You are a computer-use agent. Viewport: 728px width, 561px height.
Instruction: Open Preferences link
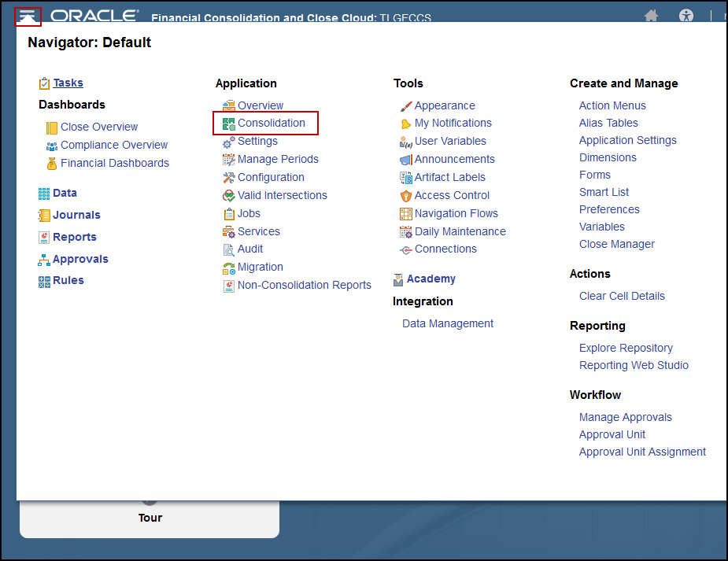click(x=609, y=209)
